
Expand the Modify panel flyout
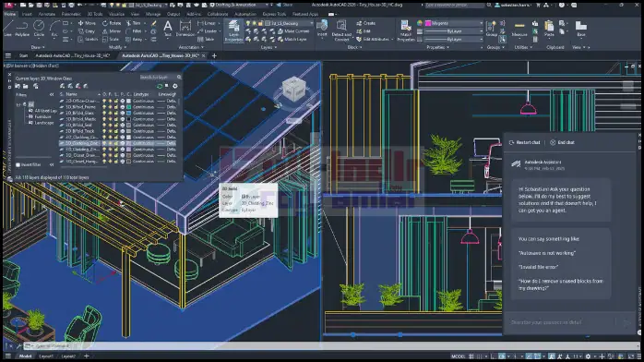tap(117, 48)
